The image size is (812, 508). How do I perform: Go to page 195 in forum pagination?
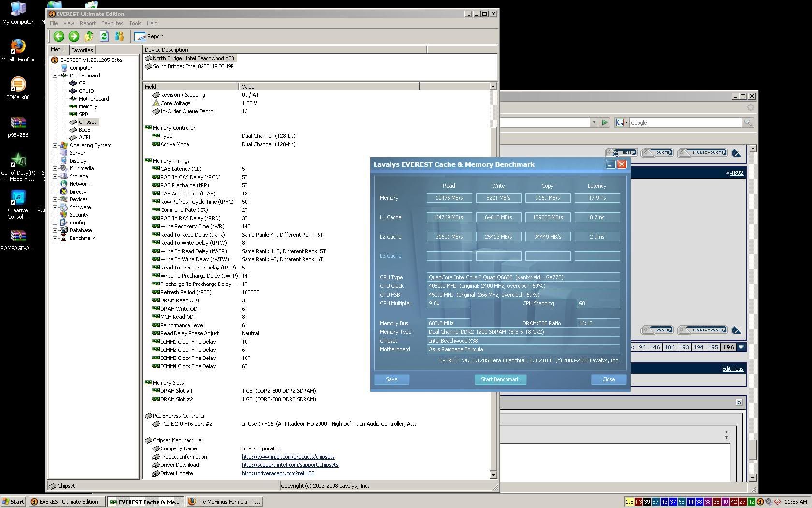[x=713, y=347]
